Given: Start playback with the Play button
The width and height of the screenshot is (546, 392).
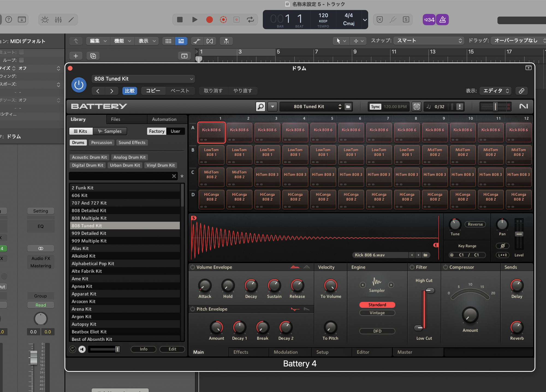Looking at the screenshot, I should (195, 20).
